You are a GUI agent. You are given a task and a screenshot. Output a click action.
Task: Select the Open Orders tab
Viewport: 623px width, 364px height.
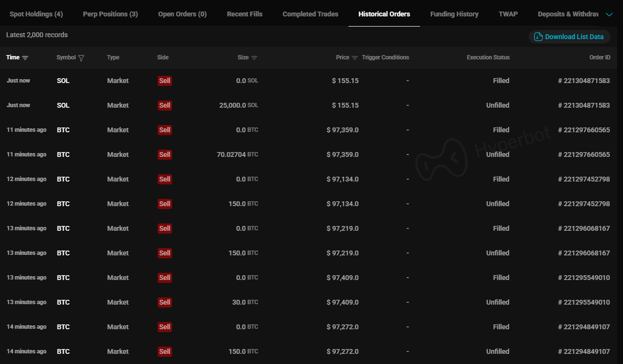182,14
